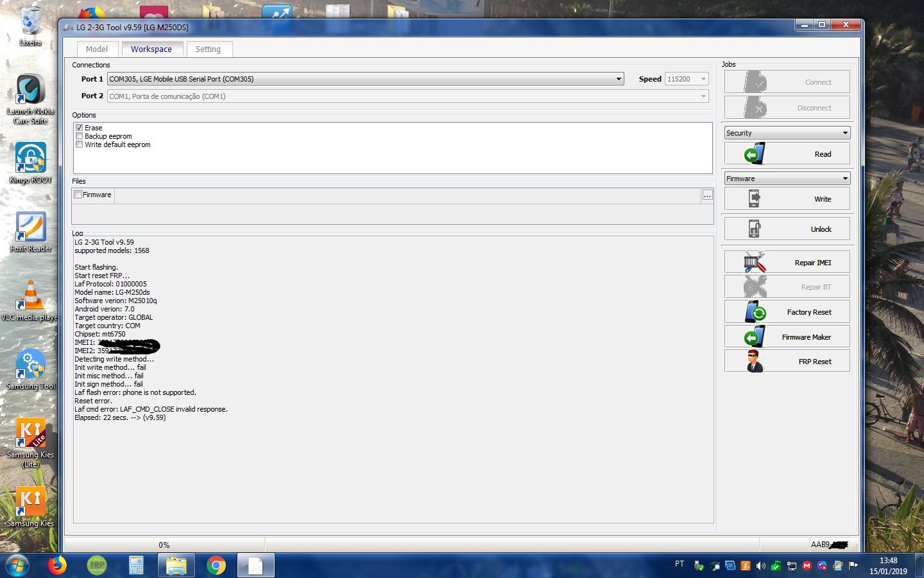This screenshot has width=924, height=578.
Task: Open Kingo ROOT desktop icon
Action: pos(30,163)
